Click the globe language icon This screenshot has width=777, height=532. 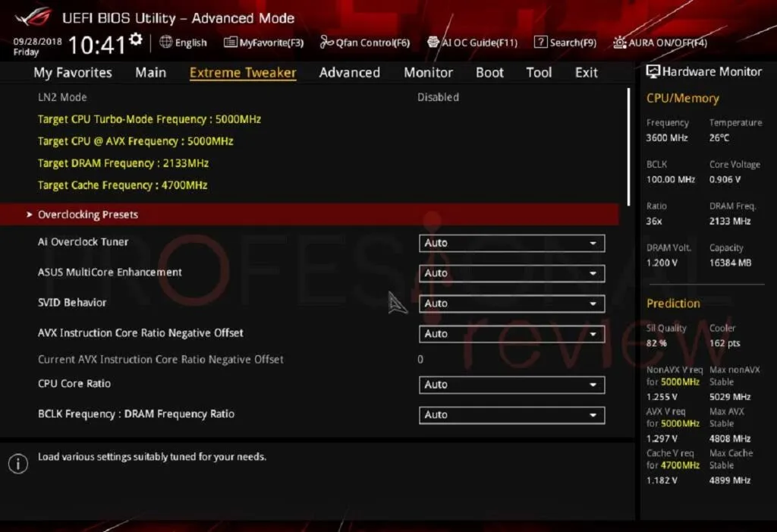pos(165,42)
